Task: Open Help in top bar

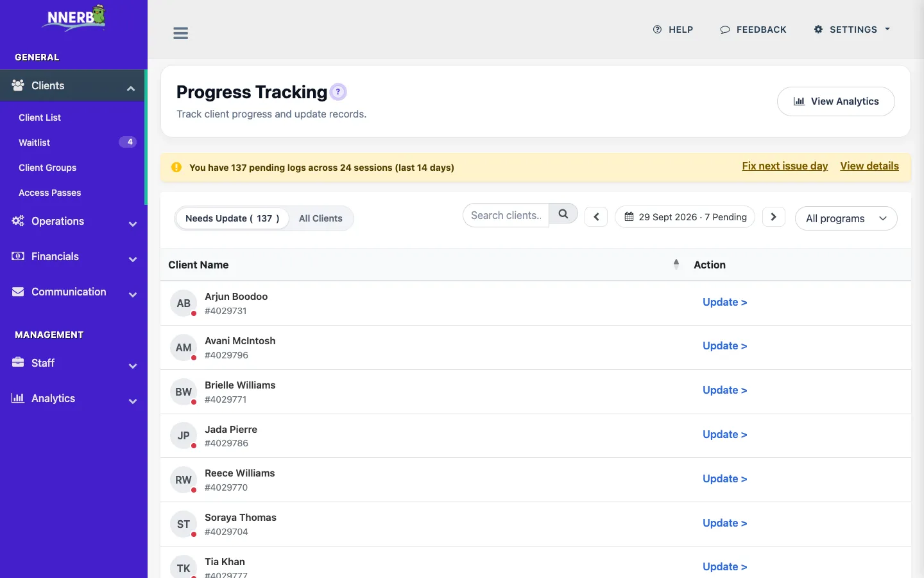Action: 673,30
